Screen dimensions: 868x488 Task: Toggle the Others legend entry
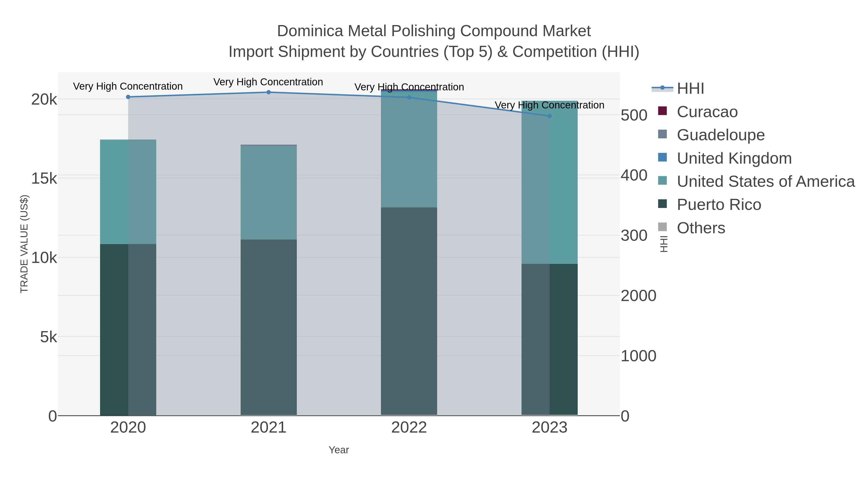pos(692,228)
